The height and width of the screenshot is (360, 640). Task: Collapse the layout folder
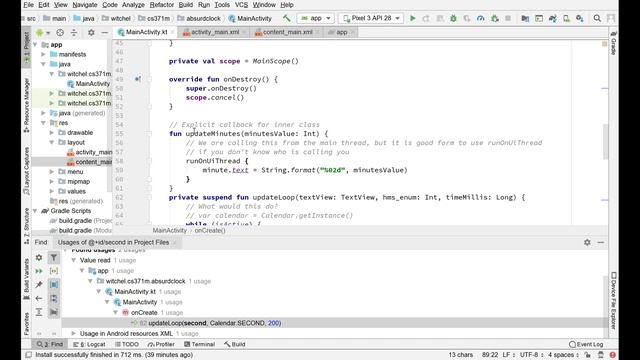coord(52,142)
